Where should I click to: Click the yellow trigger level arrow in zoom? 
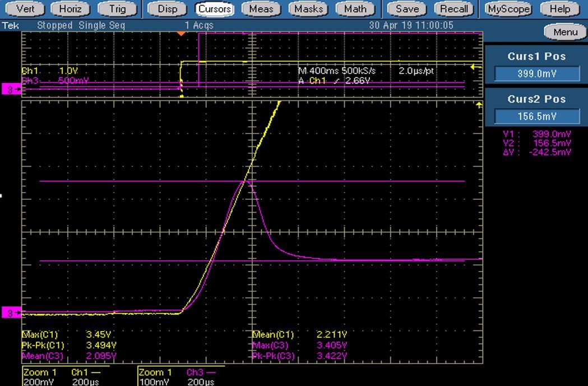pos(479,105)
